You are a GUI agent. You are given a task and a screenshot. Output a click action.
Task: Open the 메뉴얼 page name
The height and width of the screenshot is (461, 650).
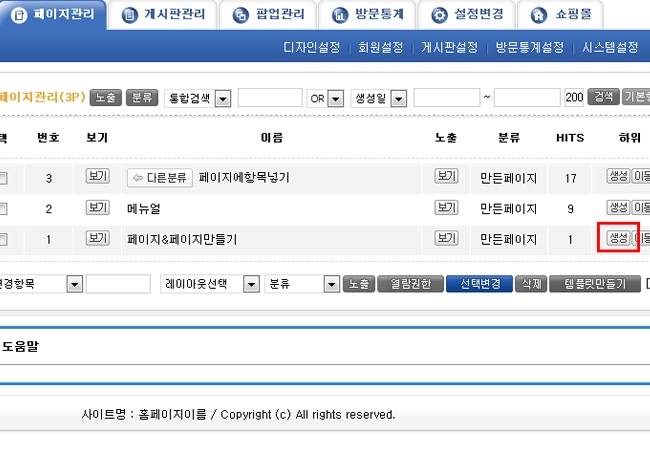(143, 209)
